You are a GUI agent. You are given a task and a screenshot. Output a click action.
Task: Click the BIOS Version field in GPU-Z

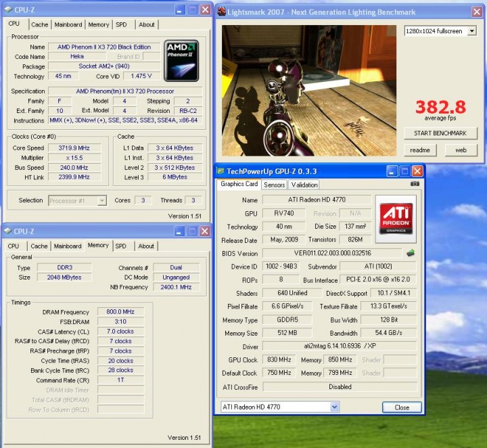(332, 253)
